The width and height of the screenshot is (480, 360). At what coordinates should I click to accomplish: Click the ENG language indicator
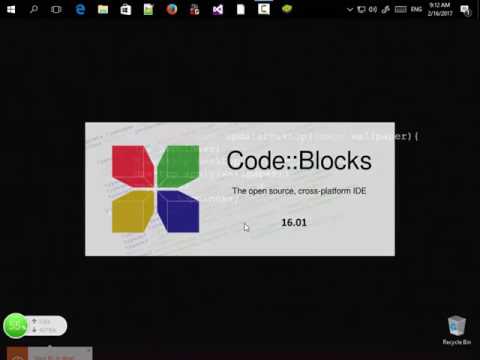pos(416,9)
